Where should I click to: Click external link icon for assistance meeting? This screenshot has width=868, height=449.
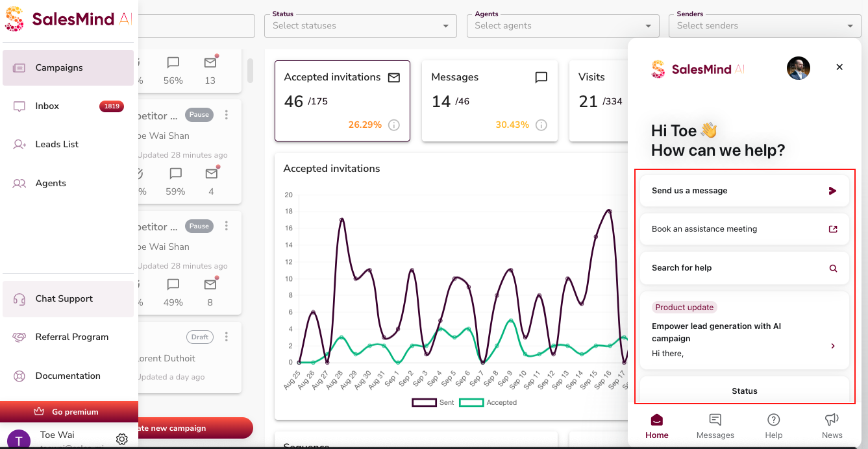833,229
